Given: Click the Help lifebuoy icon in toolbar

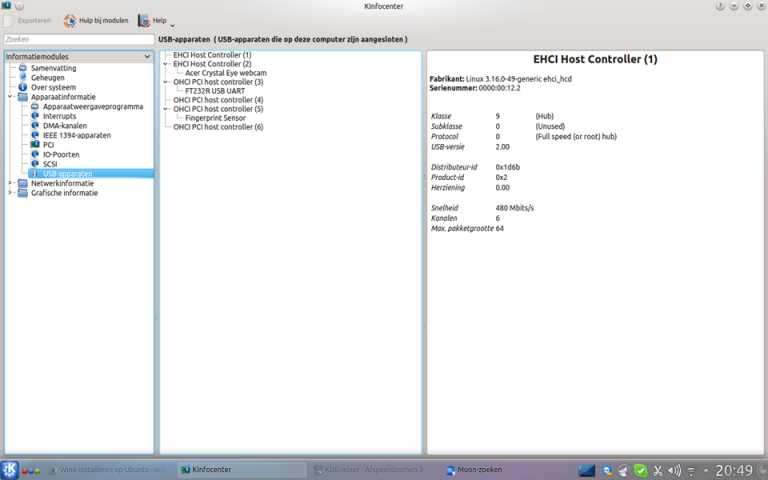Looking at the screenshot, I should pos(144,21).
